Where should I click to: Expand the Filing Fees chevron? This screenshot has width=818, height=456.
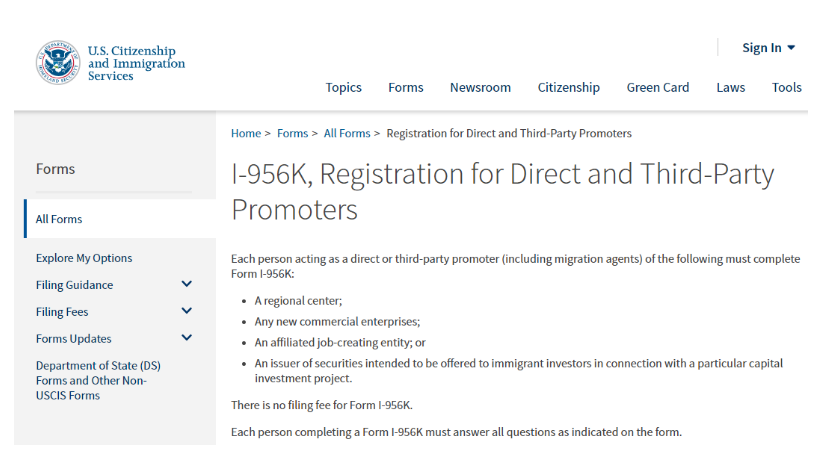pos(186,311)
